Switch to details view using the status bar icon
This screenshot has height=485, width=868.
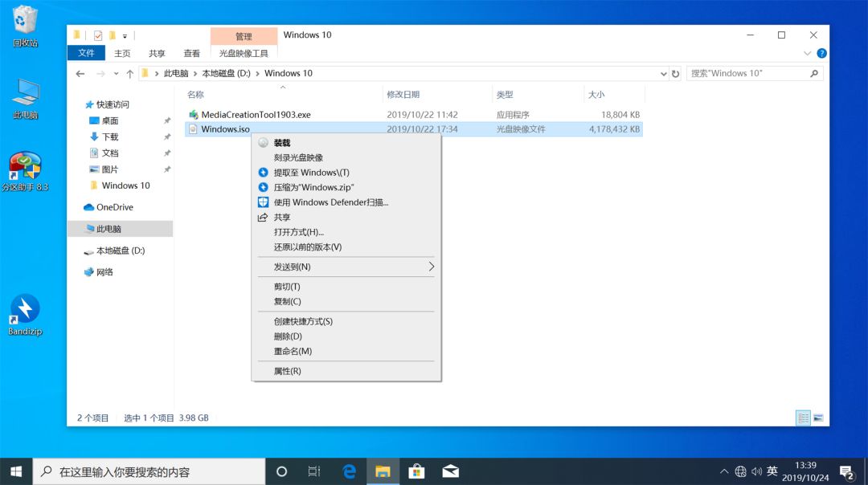(x=803, y=418)
